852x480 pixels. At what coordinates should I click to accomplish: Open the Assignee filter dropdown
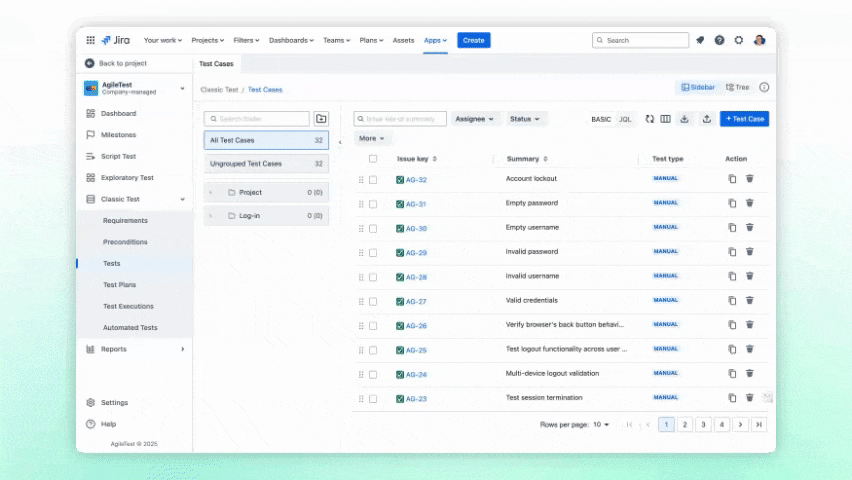tap(475, 119)
